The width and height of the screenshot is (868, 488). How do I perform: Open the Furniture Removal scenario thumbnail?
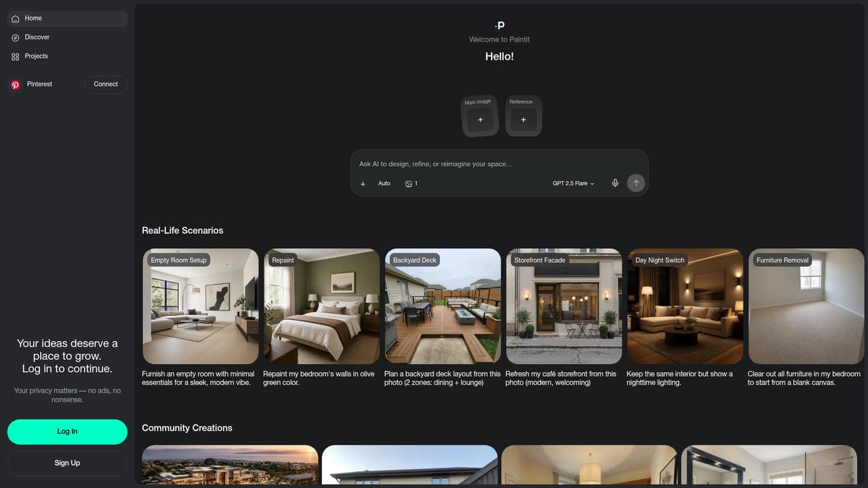click(x=806, y=306)
